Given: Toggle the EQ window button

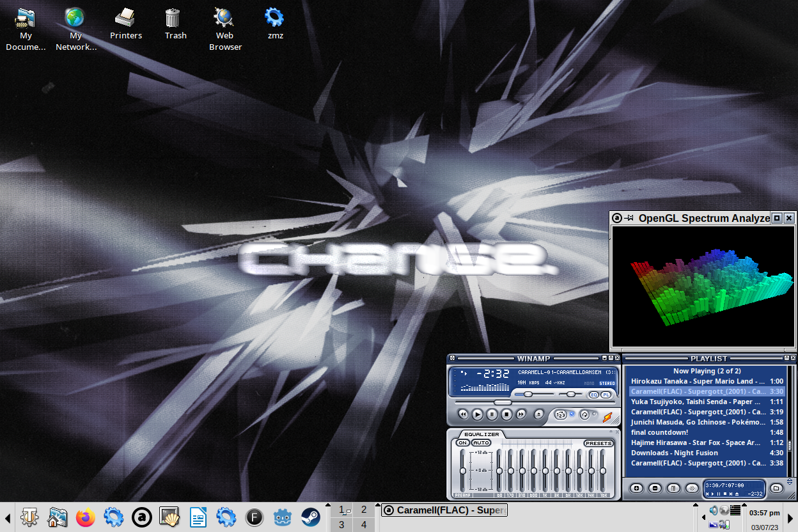Looking at the screenshot, I should 594,395.
